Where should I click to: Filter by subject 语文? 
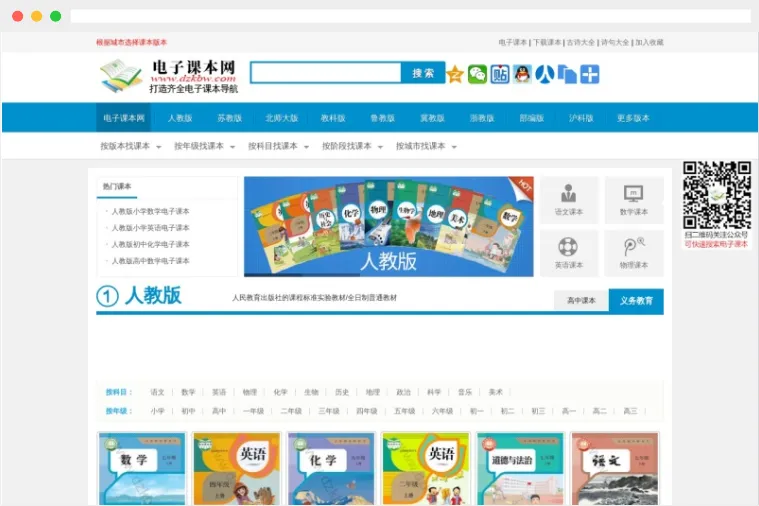point(157,392)
